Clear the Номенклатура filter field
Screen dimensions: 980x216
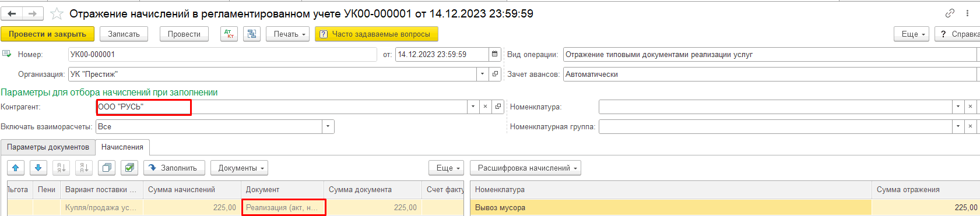tap(970, 107)
